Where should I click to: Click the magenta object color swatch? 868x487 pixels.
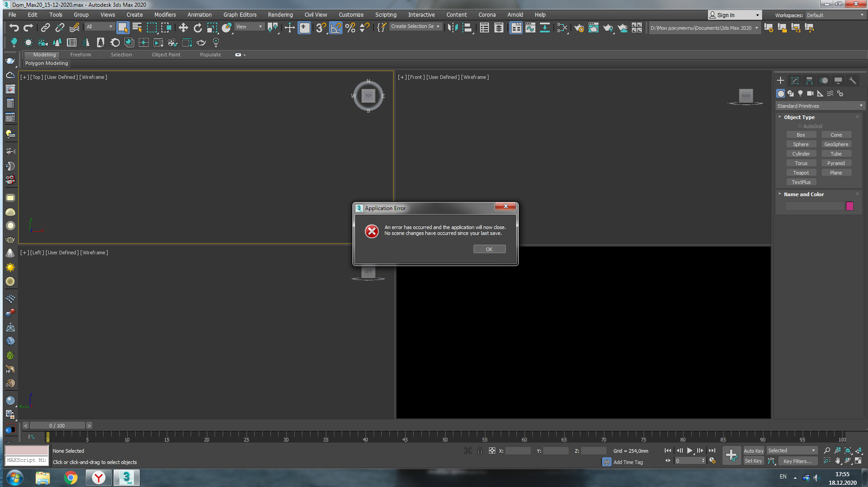tap(850, 206)
